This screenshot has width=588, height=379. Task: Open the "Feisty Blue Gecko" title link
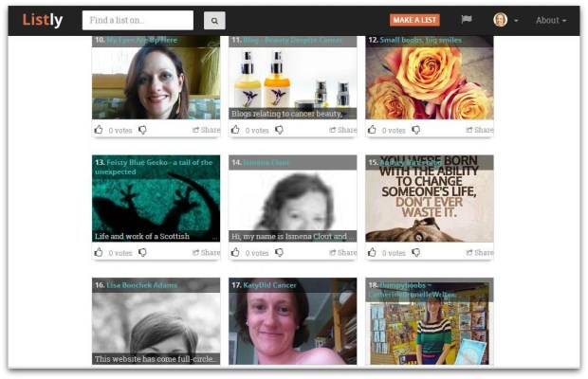coord(154,167)
